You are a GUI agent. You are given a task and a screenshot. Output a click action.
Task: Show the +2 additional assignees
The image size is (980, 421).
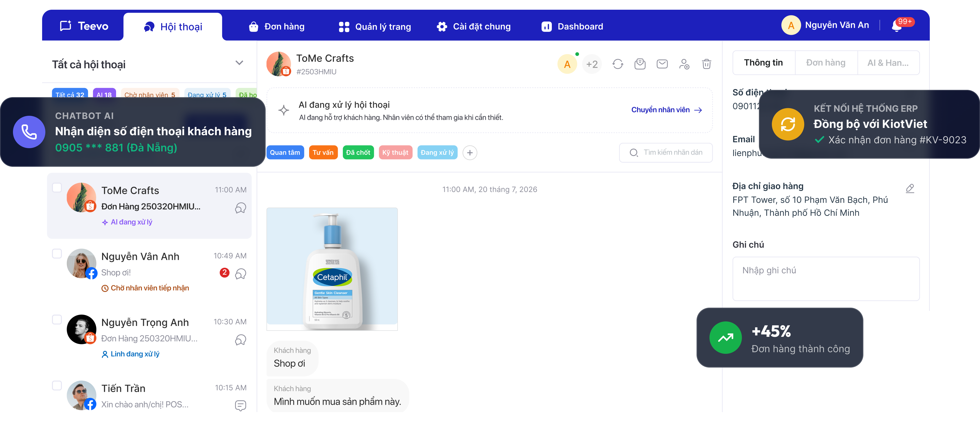click(592, 64)
